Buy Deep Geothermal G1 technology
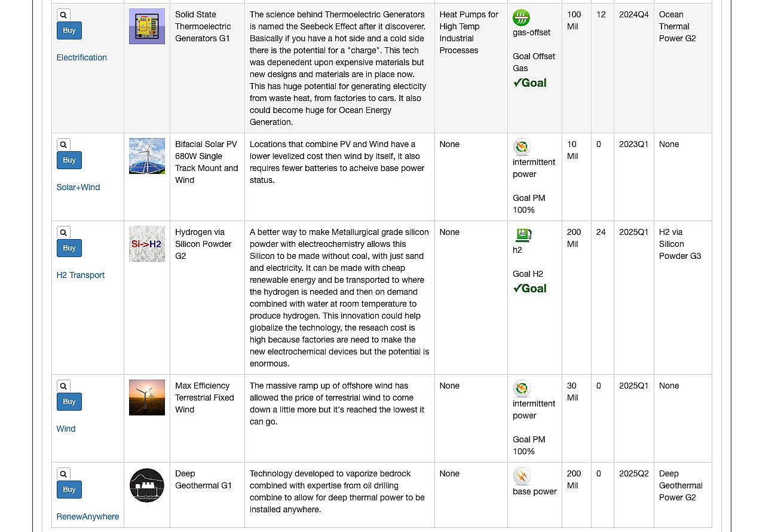 [69, 490]
